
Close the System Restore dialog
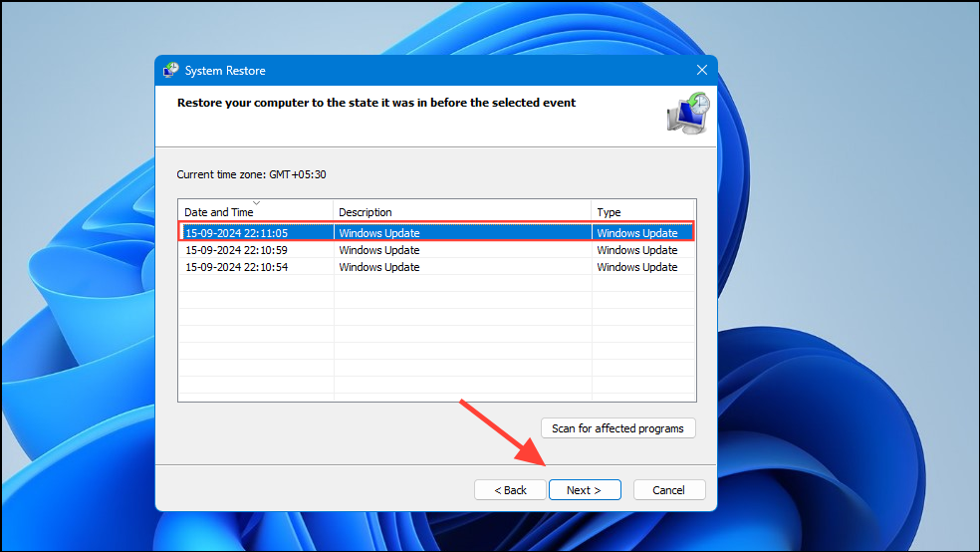pos(702,70)
